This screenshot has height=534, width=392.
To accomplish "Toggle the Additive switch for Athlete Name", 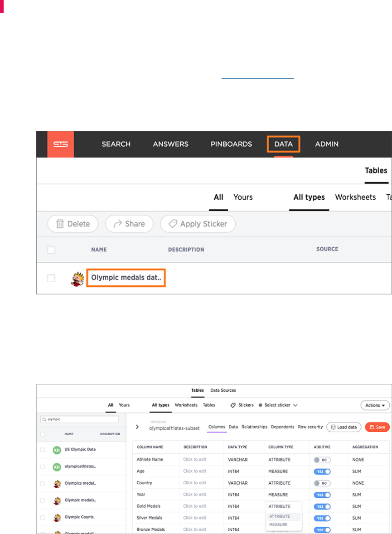I will pos(322,460).
